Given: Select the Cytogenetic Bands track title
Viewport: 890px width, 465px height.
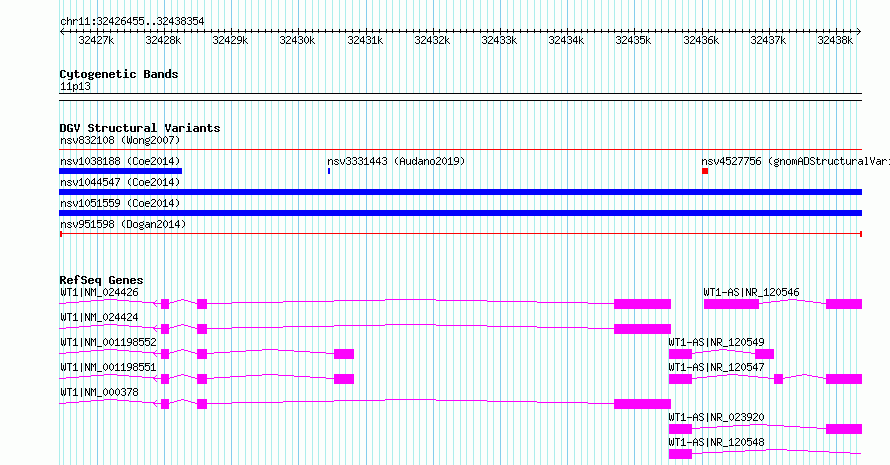Looking at the screenshot, I should [x=119, y=74].
